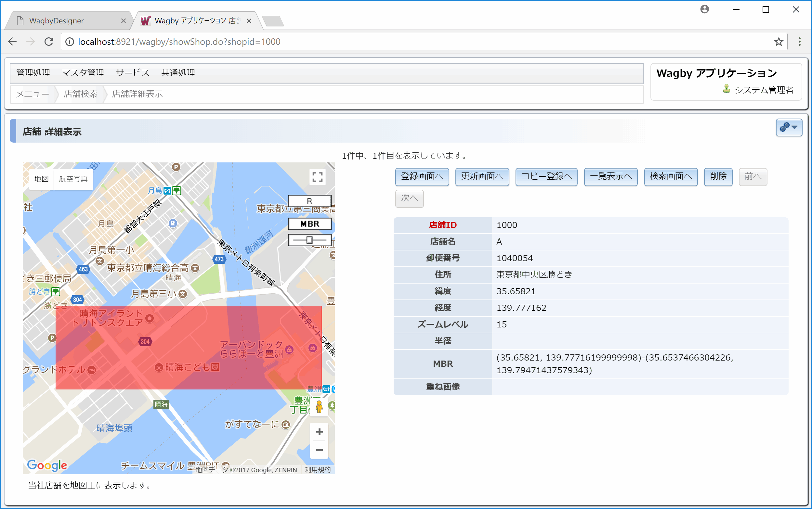The height and width of the screenshot is (509, 812).
Task: Toggle map fullscreen view
Action: [x=317, y=177]
